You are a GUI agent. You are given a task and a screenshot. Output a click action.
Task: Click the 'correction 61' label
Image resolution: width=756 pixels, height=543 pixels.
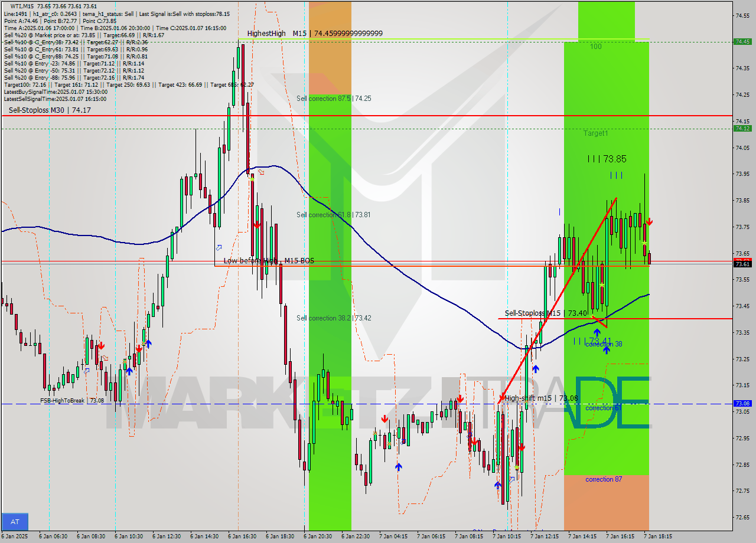point(604,408)
